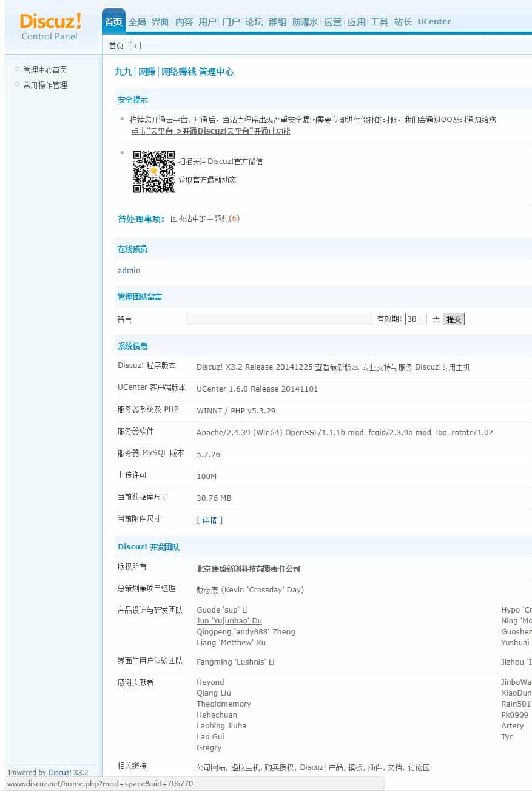The width and height of the screenshot is (532, 791).
Task: Click the 首页 breadcrumb below the navigation bar
Action: (116, 46)
